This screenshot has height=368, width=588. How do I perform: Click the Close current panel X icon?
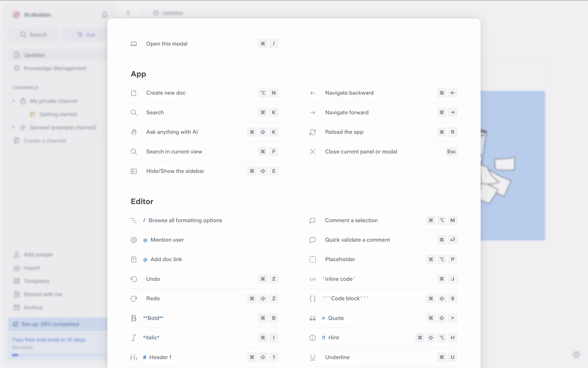click(x=312, y=152)
